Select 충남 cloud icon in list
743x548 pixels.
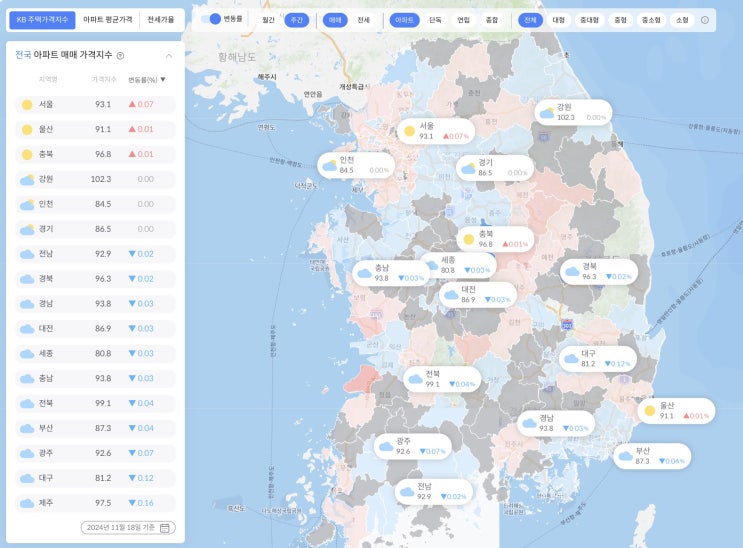point(27,379)
